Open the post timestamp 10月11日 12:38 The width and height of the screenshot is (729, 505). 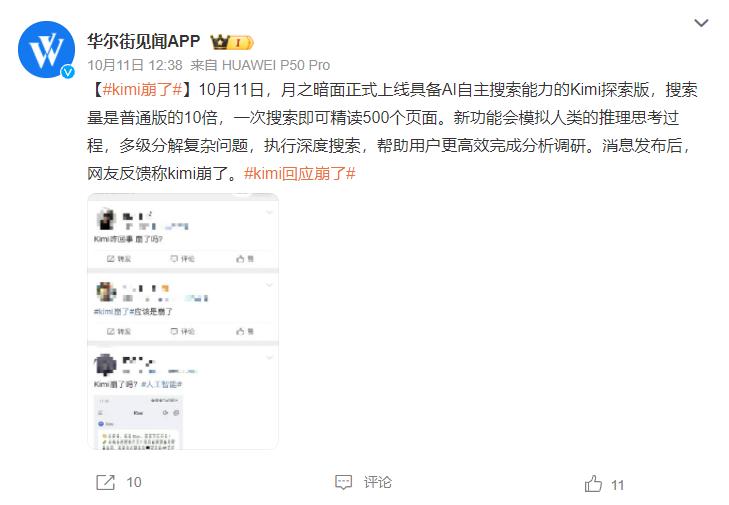135,65
